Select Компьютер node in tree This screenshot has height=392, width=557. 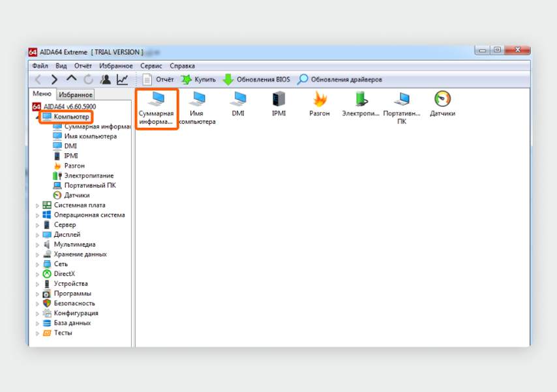pyautogui.click(x=67, y=117)
